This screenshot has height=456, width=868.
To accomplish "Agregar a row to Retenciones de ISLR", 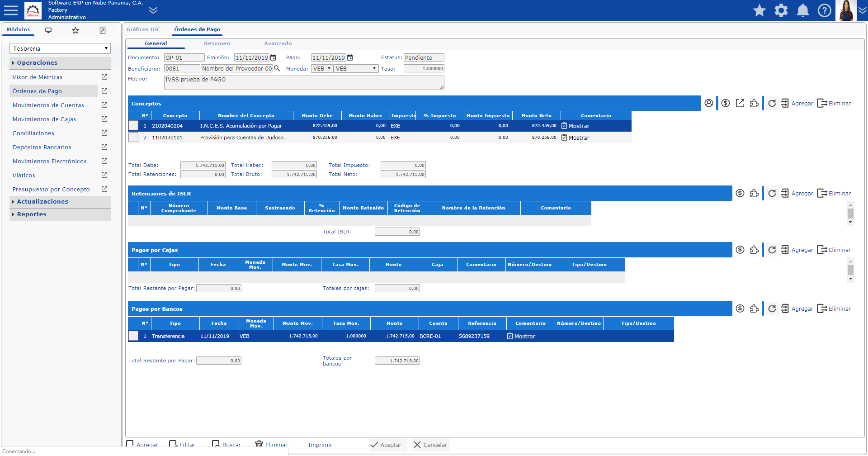I will (797, 193).
